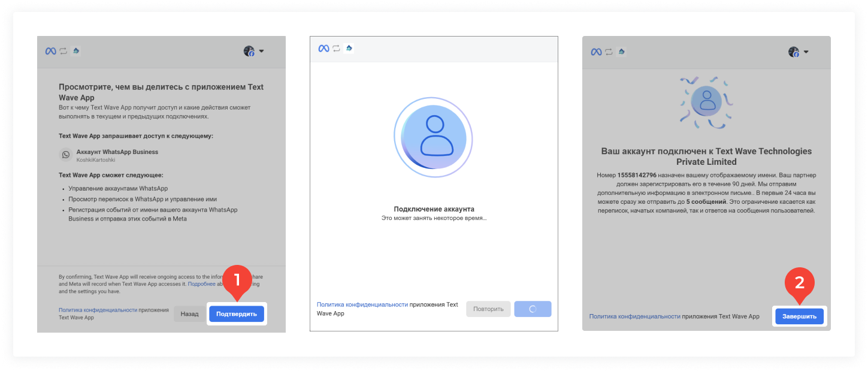This screenshot has width=868, height=371.
Task: Click the Meta logo in the permissions review panel
Action: (x=50, y=51)
